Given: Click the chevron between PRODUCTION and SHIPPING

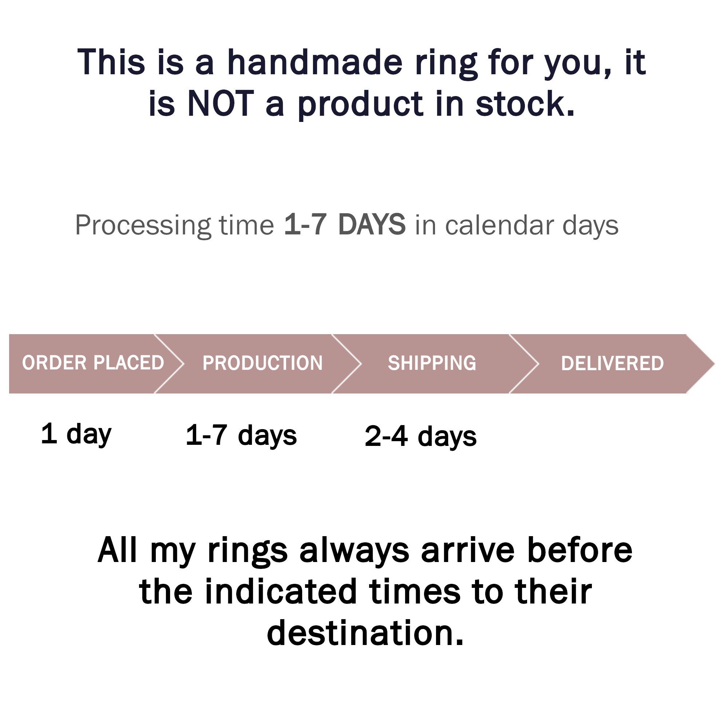Looking at the screenshot, I should [x=346, y=364].
